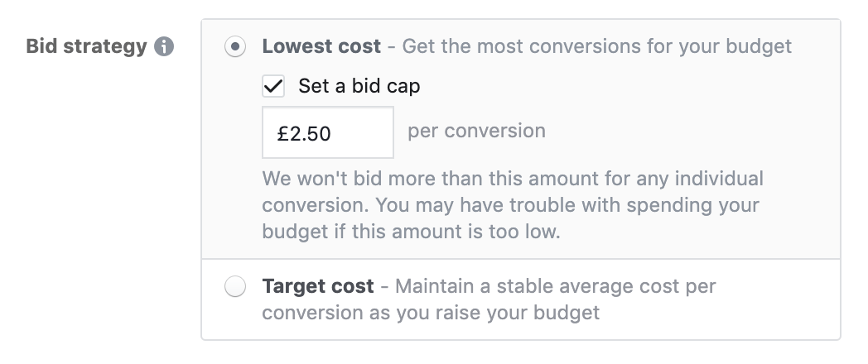Click "Maintain a stable average cost per" description
The image size is (868, 364).
pos(555,287)
